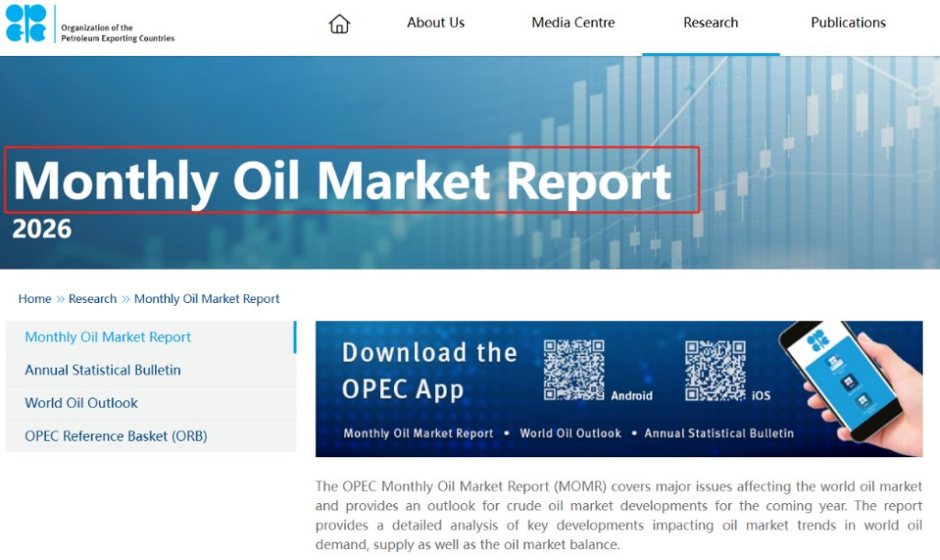Open the Research menu
Viewport: 940px width, 560px height.
coord(711,23)
